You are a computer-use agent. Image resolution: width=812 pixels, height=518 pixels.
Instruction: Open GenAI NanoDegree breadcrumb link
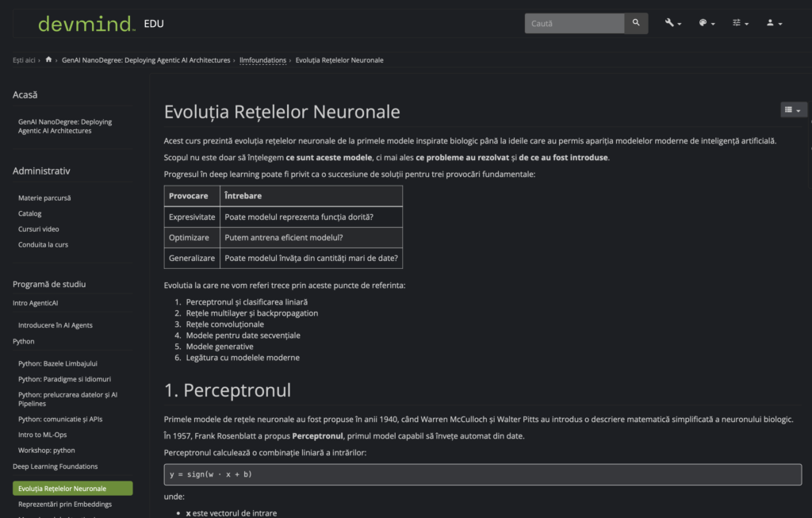coord(146,60)
